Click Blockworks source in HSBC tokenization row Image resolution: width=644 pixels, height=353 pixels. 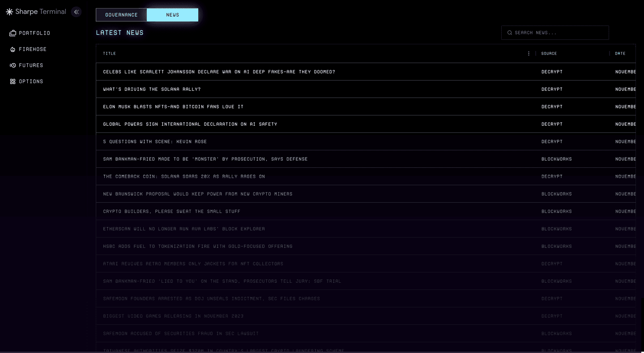point(556,246)
